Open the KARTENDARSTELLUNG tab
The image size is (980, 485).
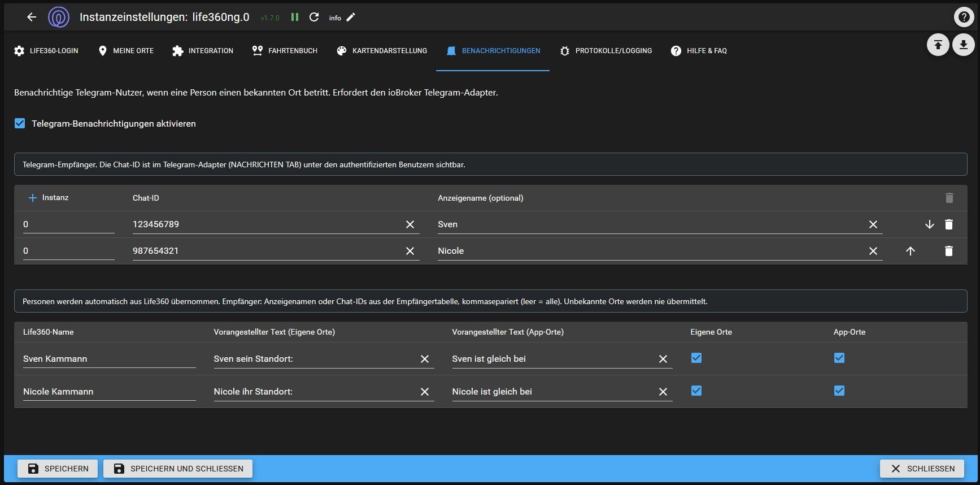point(381,51)
